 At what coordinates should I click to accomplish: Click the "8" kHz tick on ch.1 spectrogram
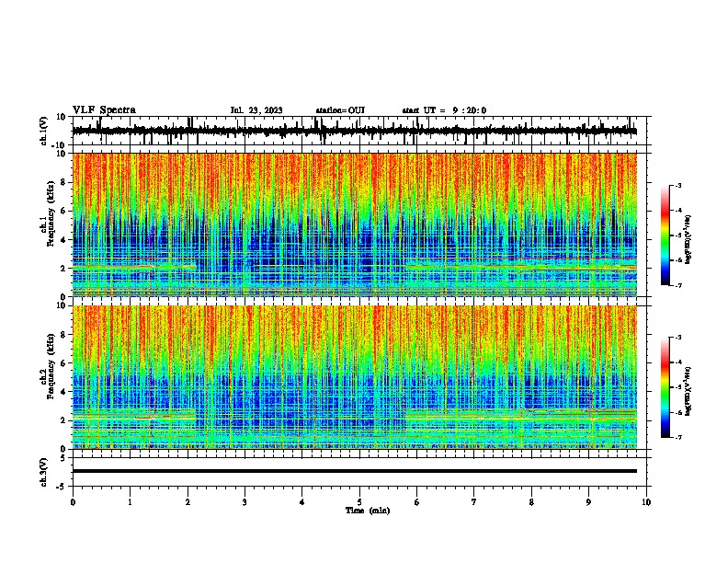pyautogui.click(x=63, y=182)
